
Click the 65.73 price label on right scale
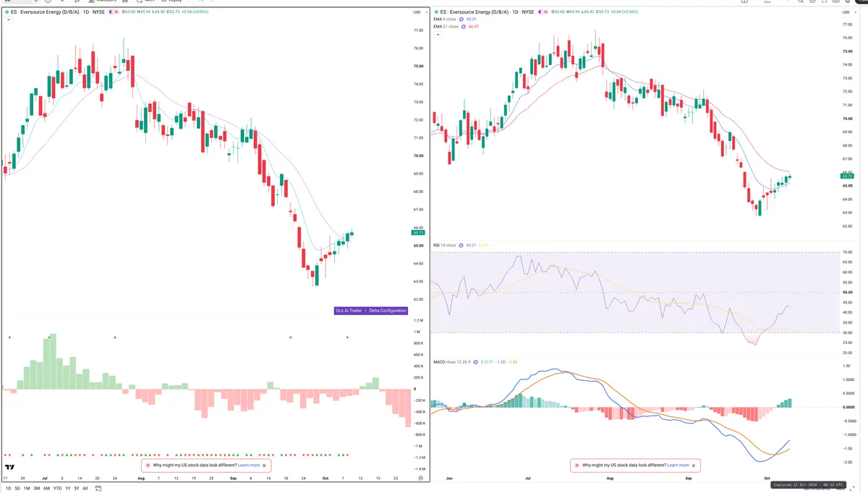[847, 176]
